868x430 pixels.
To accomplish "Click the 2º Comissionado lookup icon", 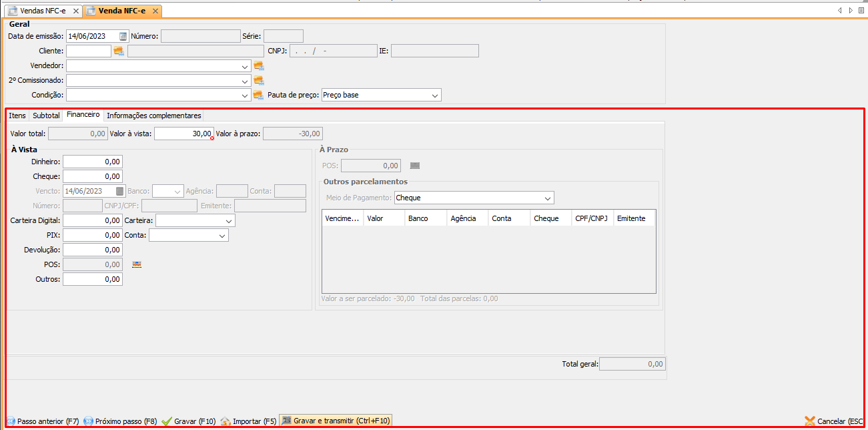I will point(259,81).
